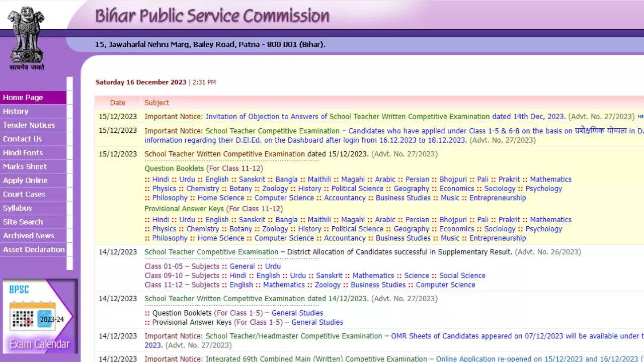Open General Studies question booklet Class 1-5
Viewport: 644px width, 362px height.
click(297, 313)
